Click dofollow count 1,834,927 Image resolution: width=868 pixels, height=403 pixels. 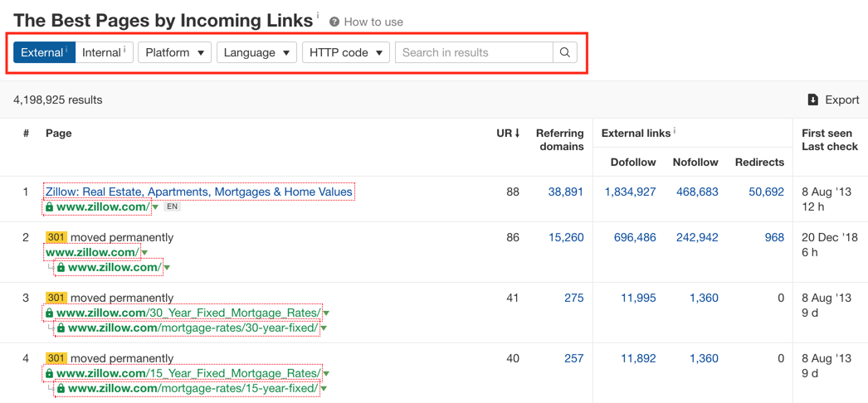(631, 192)
